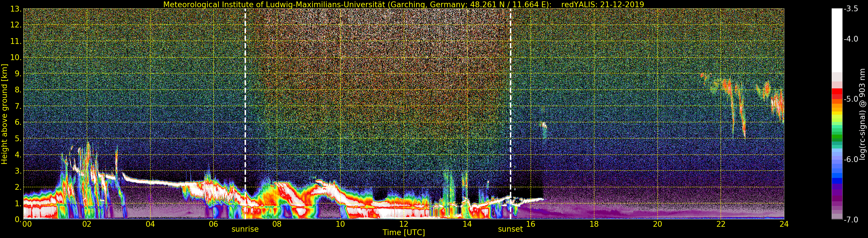Click the '13.' tick on the height axis
Image resolution: width=868 pixels, height=238 pixels.
16,9
